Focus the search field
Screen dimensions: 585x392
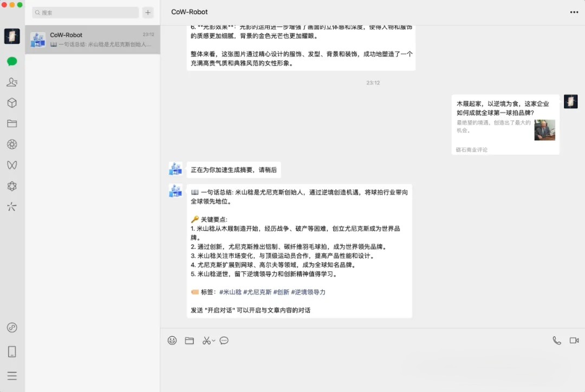coord(86,12)
